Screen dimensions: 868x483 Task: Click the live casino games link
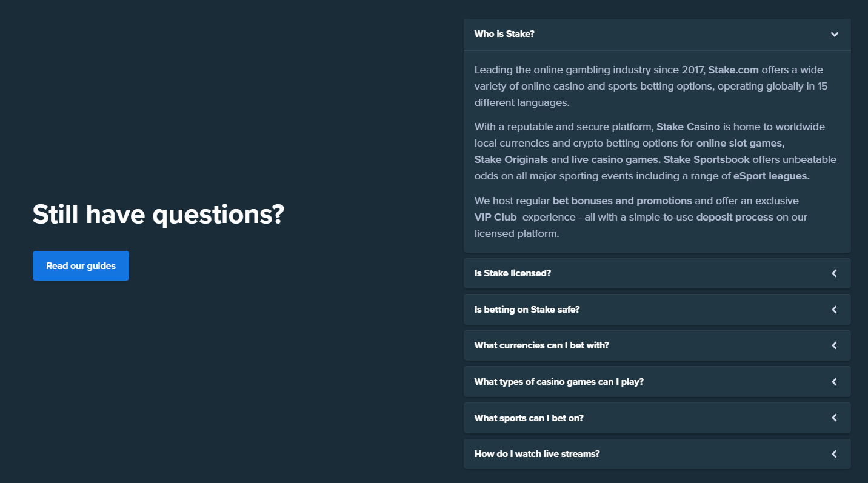pyautogui.click(x=615, y=160)
